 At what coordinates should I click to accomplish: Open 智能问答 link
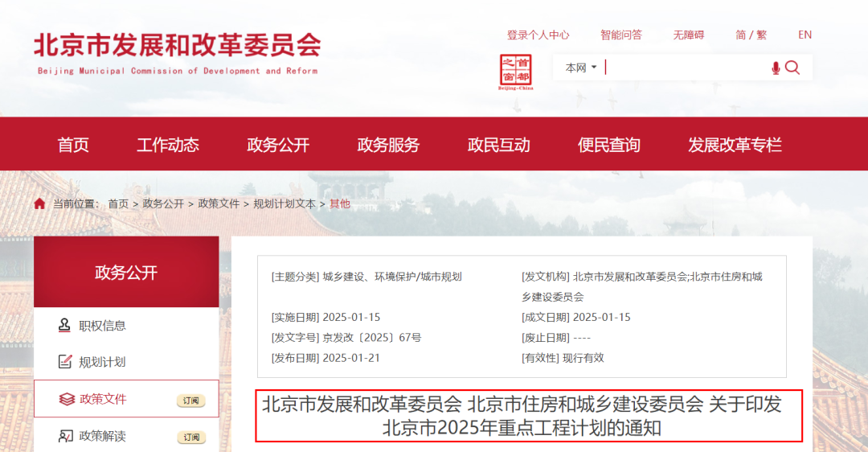(621, 35)
